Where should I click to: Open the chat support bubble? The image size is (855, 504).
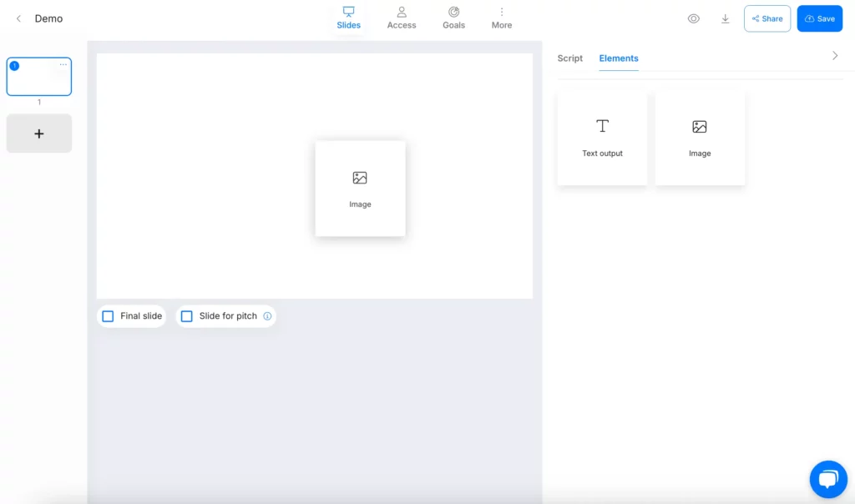coord(827,479)
